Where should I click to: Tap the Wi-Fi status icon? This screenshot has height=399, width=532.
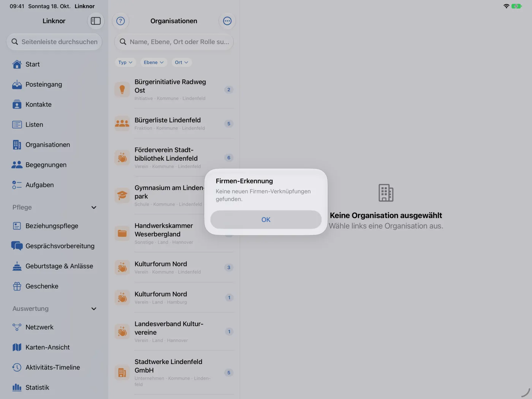[x=506, y=6]
